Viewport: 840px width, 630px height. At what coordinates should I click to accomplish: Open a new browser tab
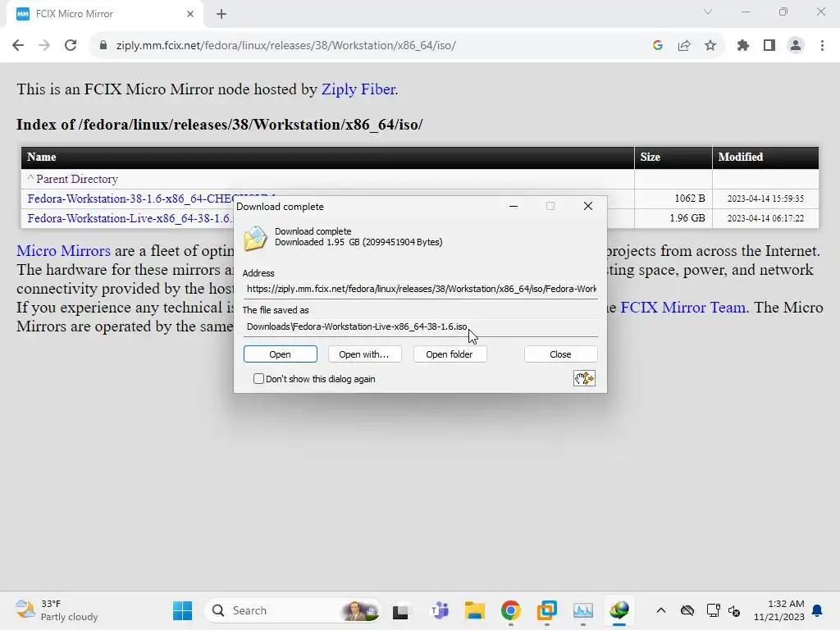[x=221, y=14]
